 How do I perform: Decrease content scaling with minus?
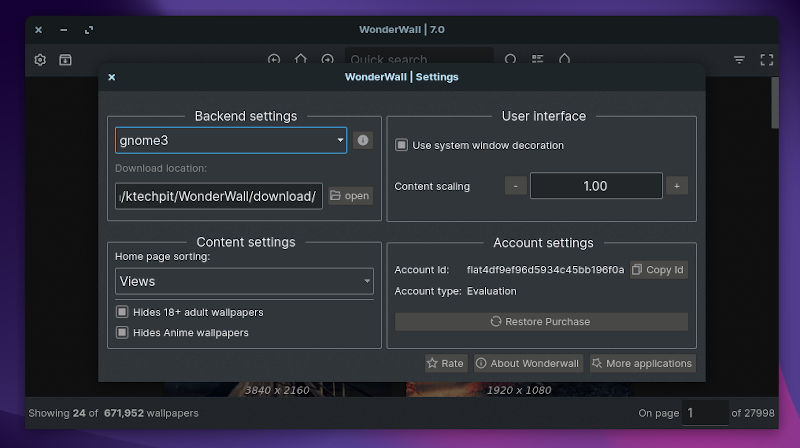pyautogui.click(x=516, y=186)
